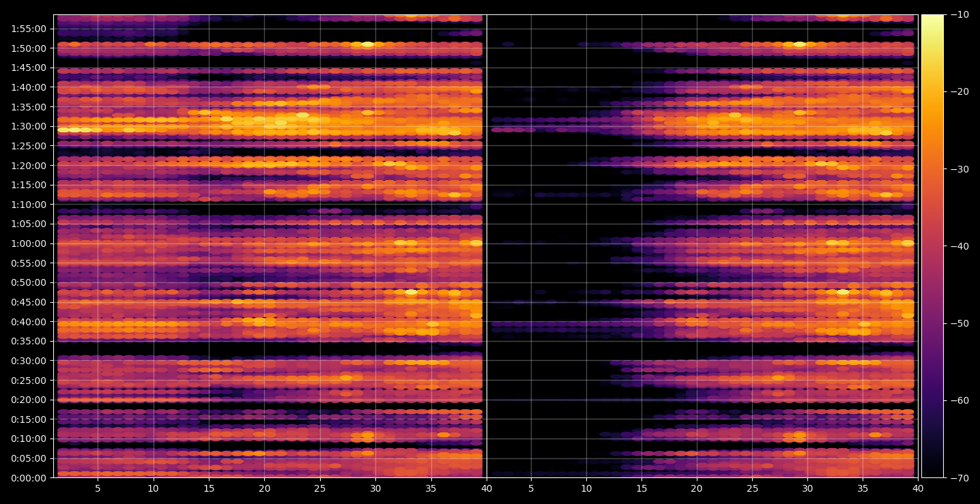Click the −70 colorbar tick label

(x=960, y=478)
